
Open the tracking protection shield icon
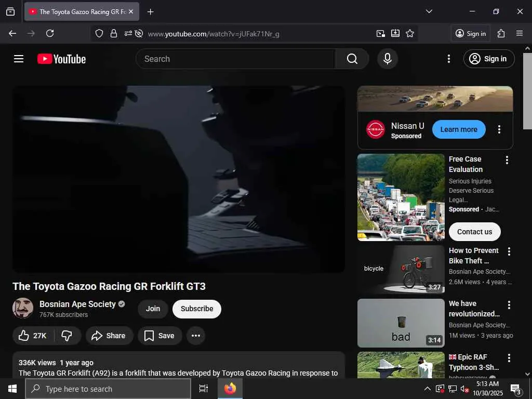[99, 34]
